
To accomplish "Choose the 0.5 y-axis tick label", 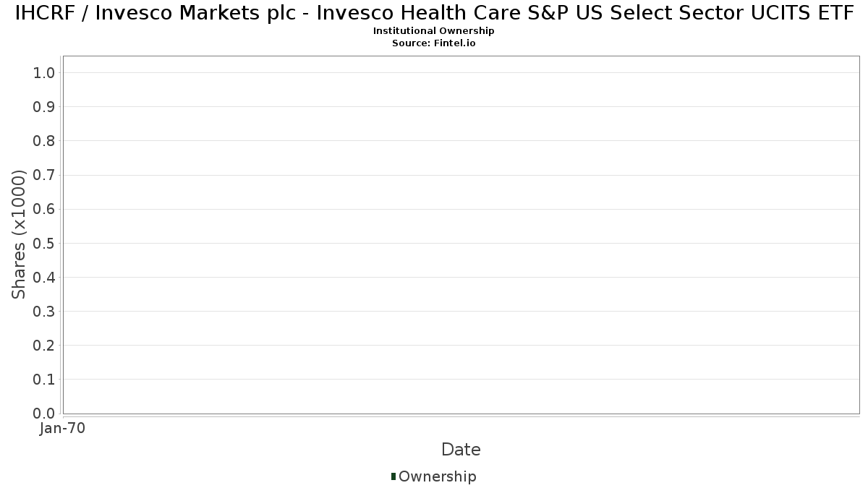I will [44, 243].
